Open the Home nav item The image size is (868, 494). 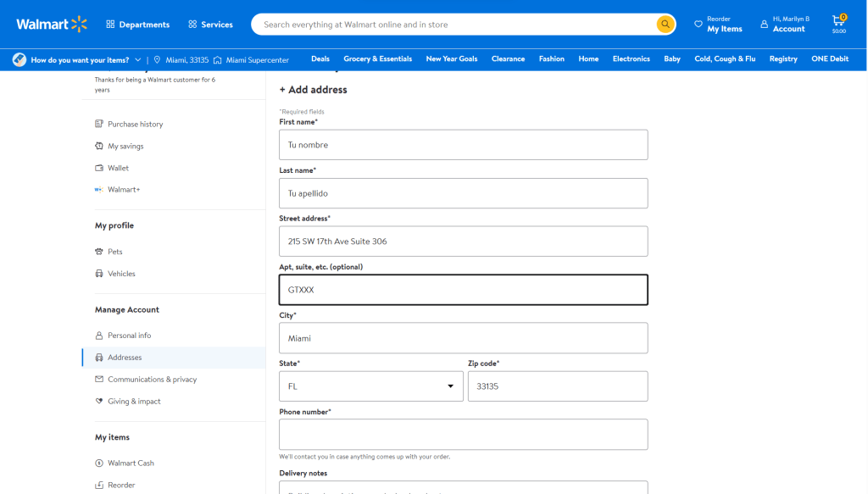coord(588,58)
